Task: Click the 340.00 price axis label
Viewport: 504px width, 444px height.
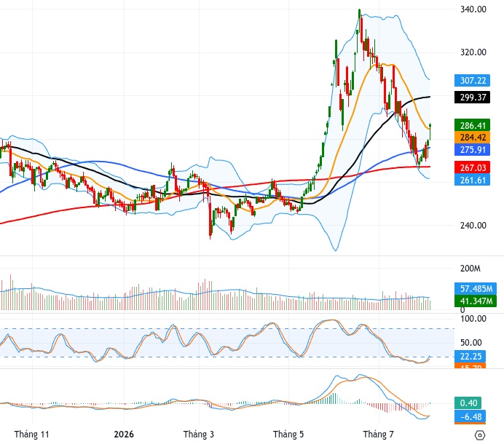Action: (x=473, y=9)
